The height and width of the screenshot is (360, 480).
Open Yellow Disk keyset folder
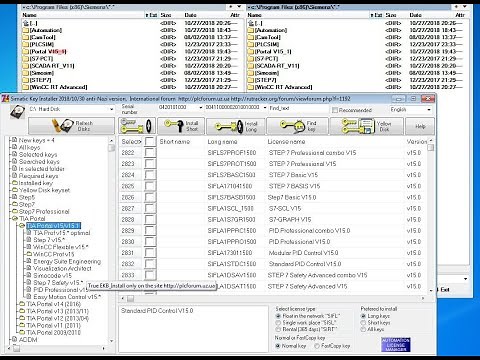tap(44, 190)
